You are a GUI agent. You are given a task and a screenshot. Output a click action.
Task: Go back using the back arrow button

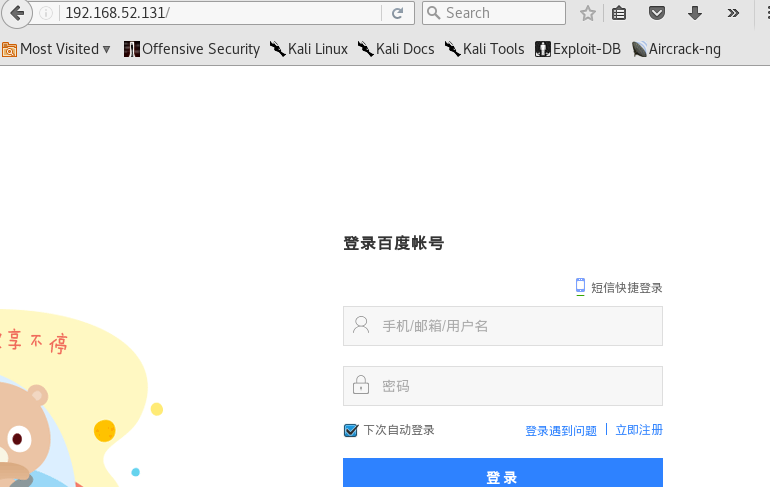pyautogui.click(x=17, y=13)
